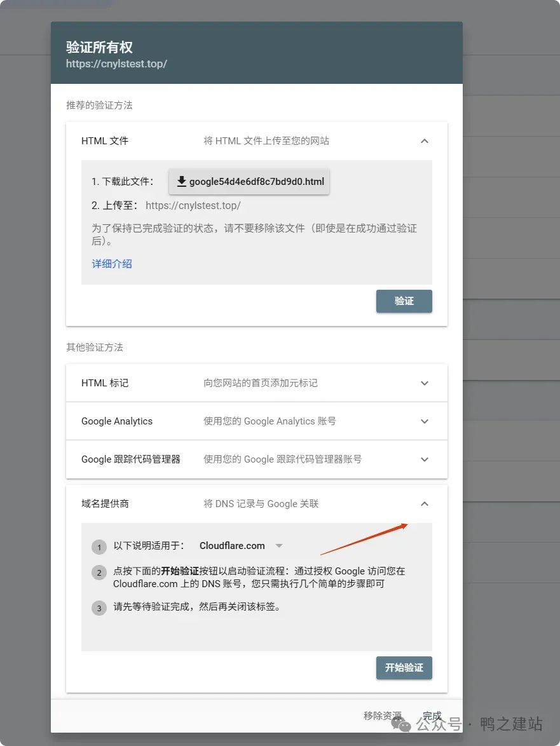The height and width of the screenshot is (746, 560).
Task: Open the 详细介绍 link
Action: 112,264
